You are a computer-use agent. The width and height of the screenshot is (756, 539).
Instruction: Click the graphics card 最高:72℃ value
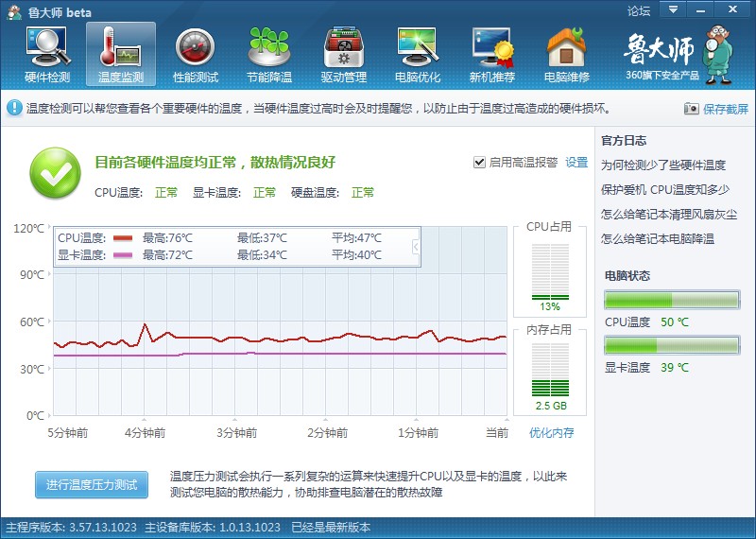tap(167, 254)
